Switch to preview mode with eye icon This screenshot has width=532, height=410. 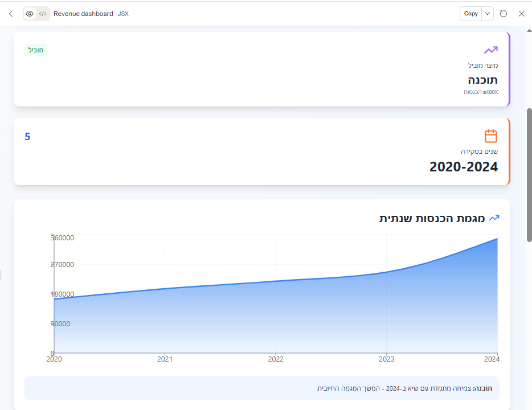pos(30,14)
